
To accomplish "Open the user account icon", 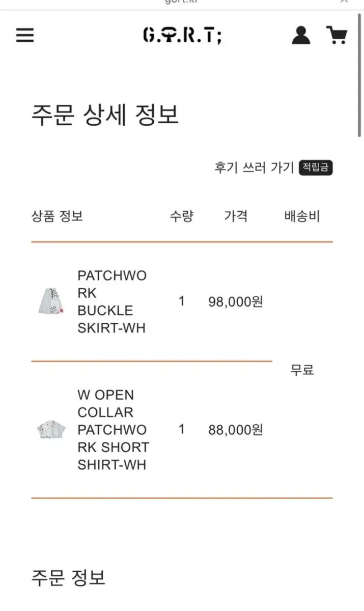I will (301, 35).
